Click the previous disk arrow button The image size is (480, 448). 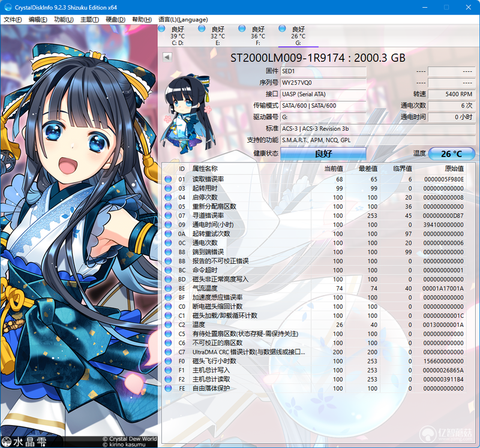coord(167,57)
